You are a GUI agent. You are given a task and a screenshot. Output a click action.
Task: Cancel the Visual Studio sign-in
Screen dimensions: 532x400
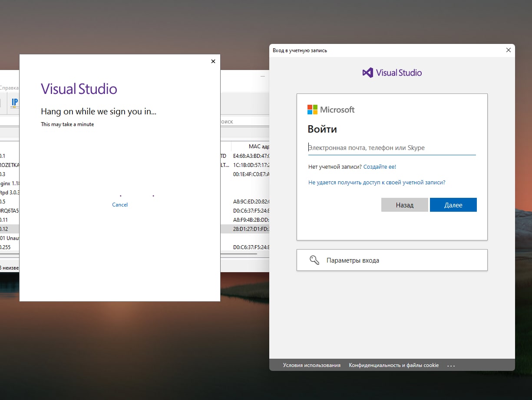[120, 205]
